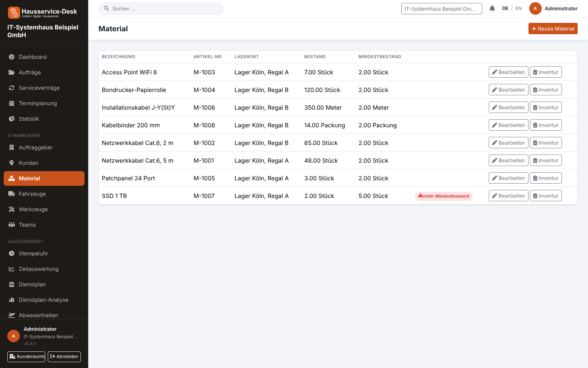Click the Serviceverträge sync icon
Screen dimensions: 588x368
point(12,88)
